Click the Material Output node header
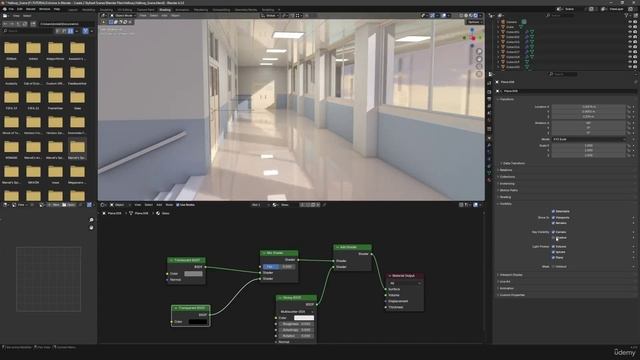Screen dimensions: 640x360 pyautogui.click(x=404, y=276)
